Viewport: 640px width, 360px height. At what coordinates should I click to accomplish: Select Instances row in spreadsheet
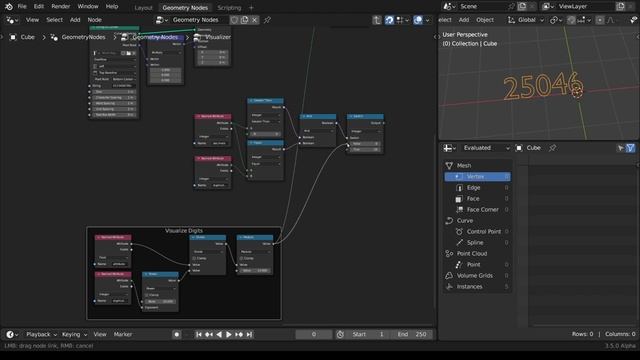pos(477,287)
